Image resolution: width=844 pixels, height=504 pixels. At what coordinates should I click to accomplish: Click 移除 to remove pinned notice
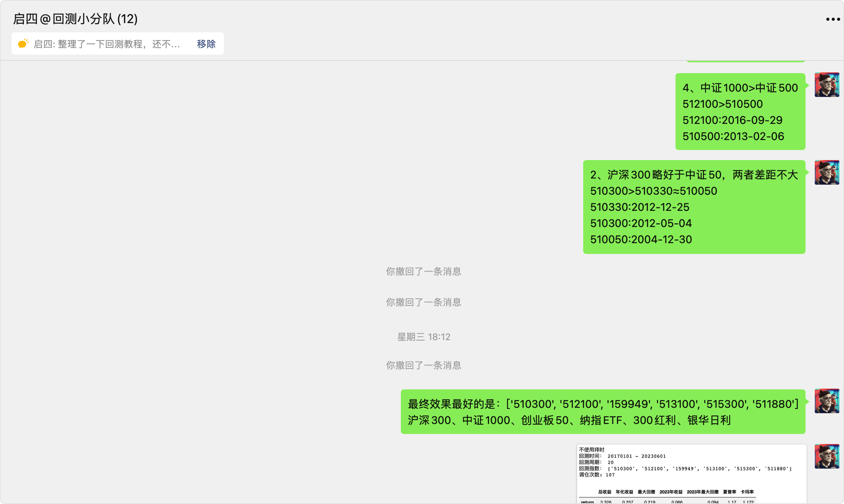point(206,44)
